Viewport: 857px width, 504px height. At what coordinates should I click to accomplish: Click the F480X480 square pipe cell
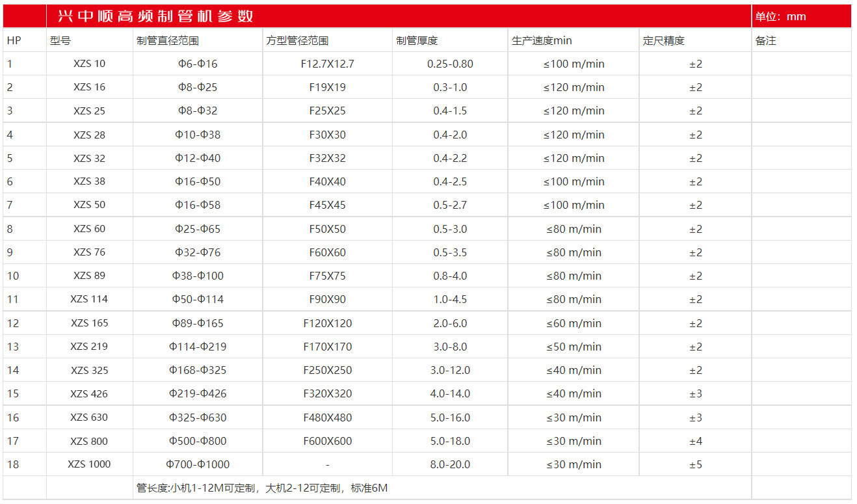327,418
